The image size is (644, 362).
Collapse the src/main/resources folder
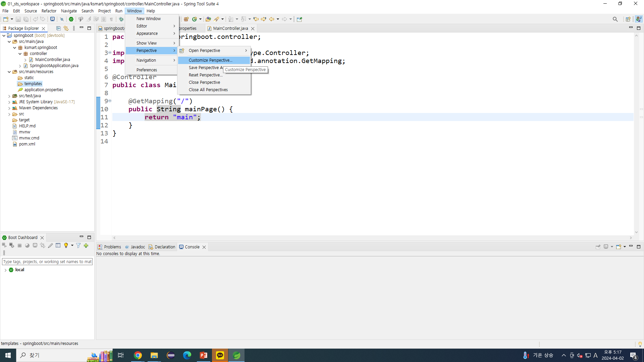point(9,72)
